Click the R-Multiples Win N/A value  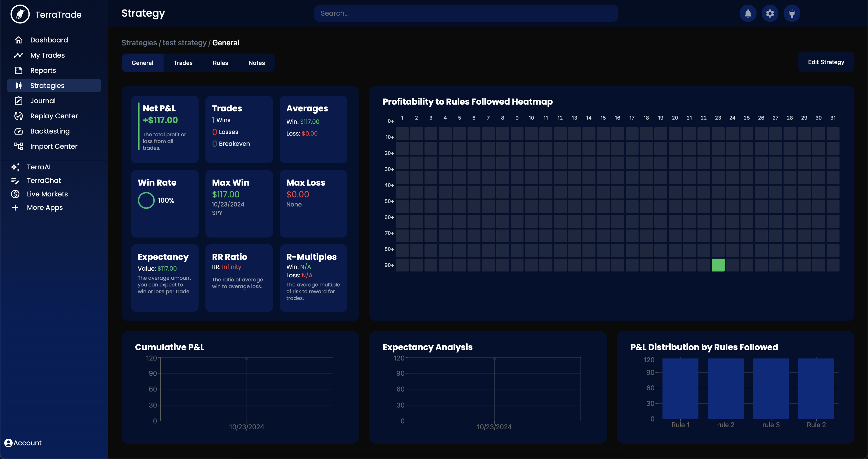[306, 267]
